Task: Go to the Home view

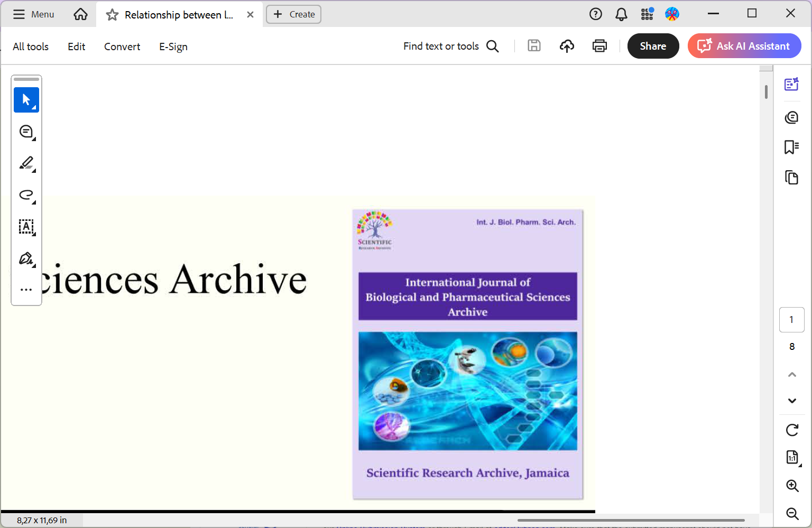Action: coord(81,14)
